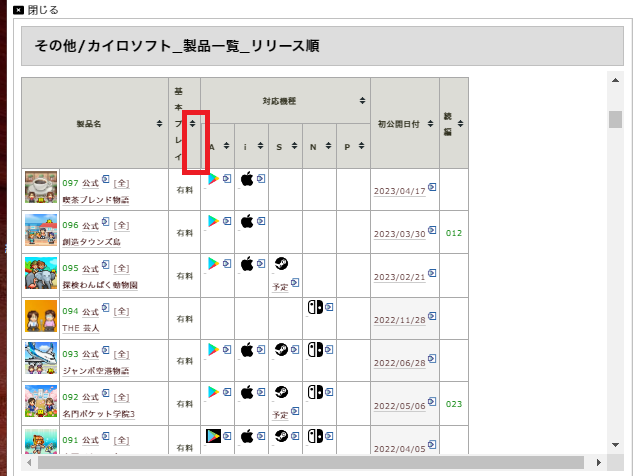Click Steam icon for ジャンボ空港物語
Screen dimensions: 637x476
coord(281,350)
